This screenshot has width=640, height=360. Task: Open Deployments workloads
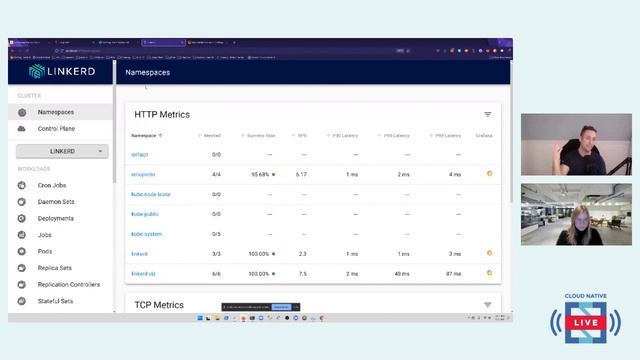coord(56,218)
